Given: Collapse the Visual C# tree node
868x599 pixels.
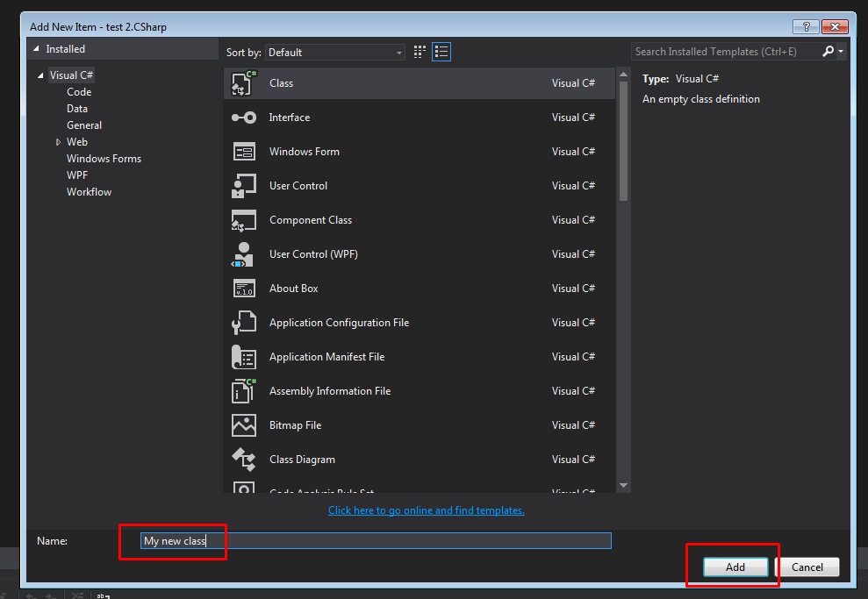Looking at the screenshot, I should pos(40,75).
